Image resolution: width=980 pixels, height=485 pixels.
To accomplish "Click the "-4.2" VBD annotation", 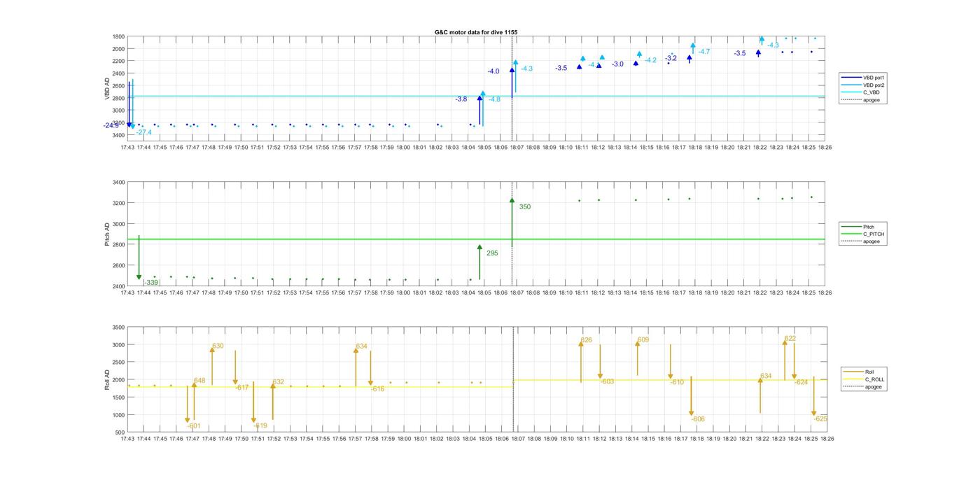I will tap(650, 60).
